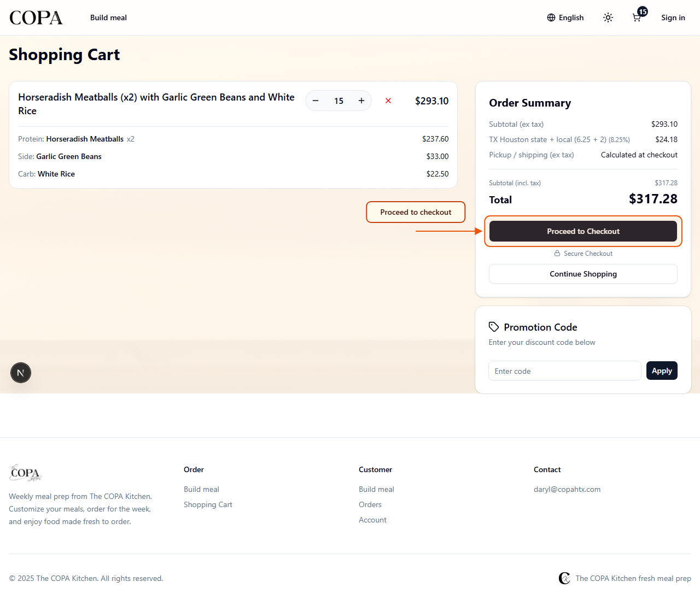
Task: Increase meal quantity with plus button
Action: tap(361, 101)
